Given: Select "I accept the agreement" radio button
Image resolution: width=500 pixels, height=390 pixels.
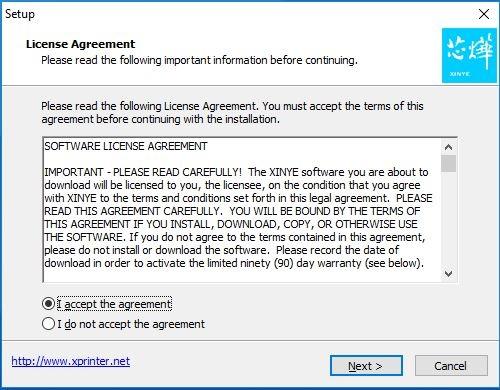Looking at the screenshot, I should [x=49, y=304].
